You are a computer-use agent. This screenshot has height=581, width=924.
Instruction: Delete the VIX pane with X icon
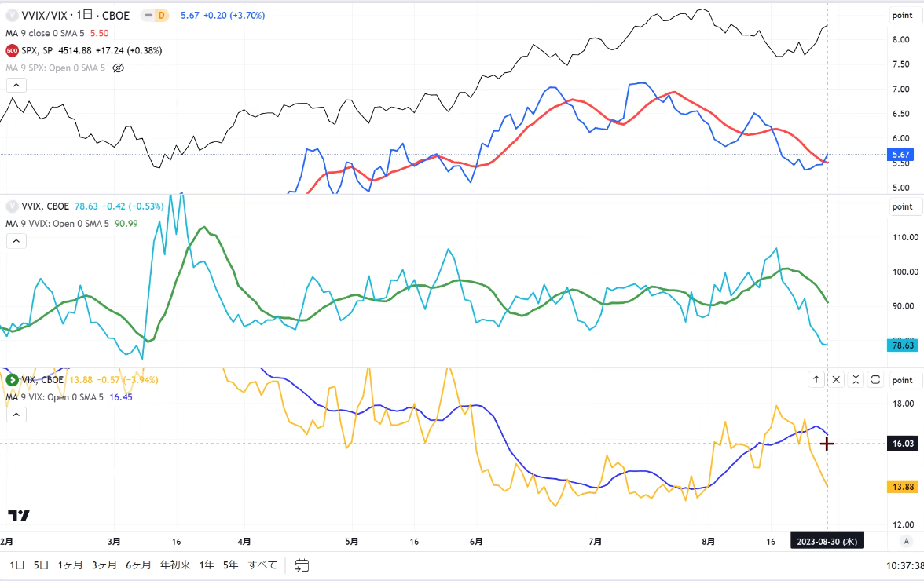(836, 380)
